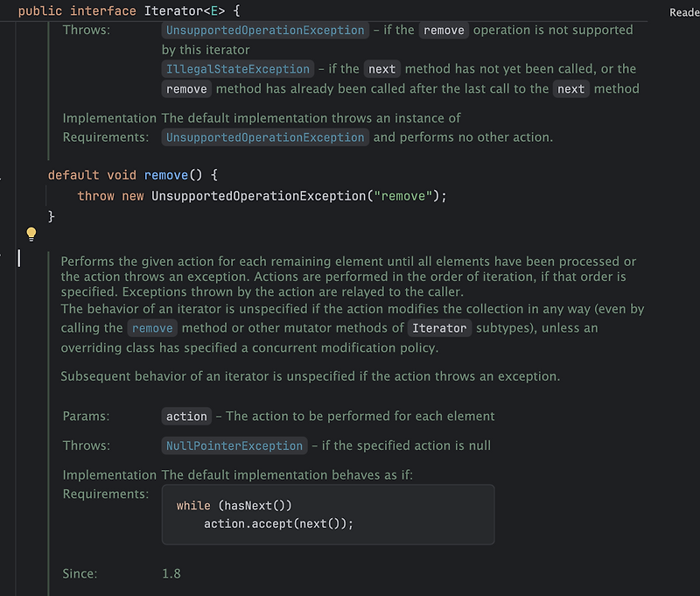Screen dimensions: 700x596
Task: Follow the IllegalStateException documentation link
Action: 237,69
